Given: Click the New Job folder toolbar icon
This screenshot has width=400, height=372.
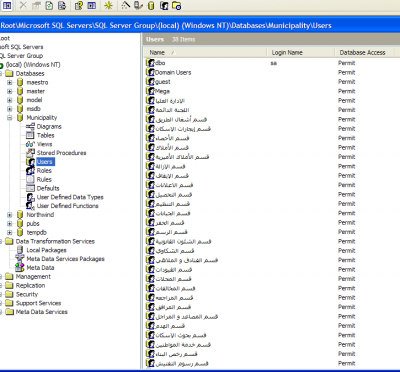Looking at the screenshot, I should point(177,5).
